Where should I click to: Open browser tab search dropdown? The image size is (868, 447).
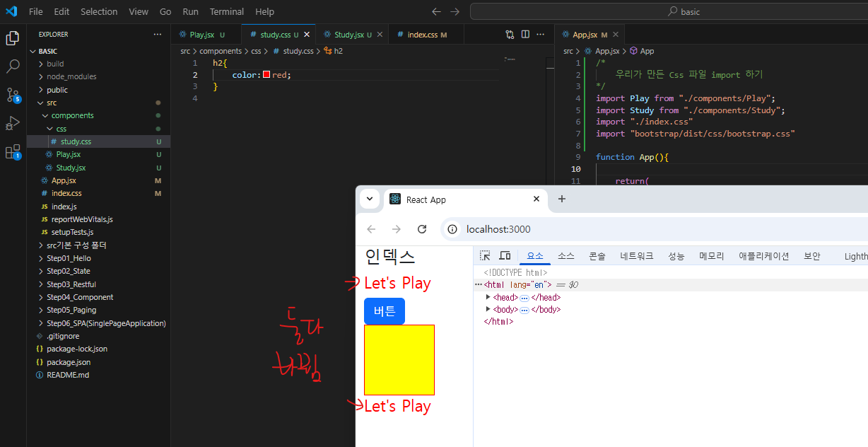pos(370,199)
